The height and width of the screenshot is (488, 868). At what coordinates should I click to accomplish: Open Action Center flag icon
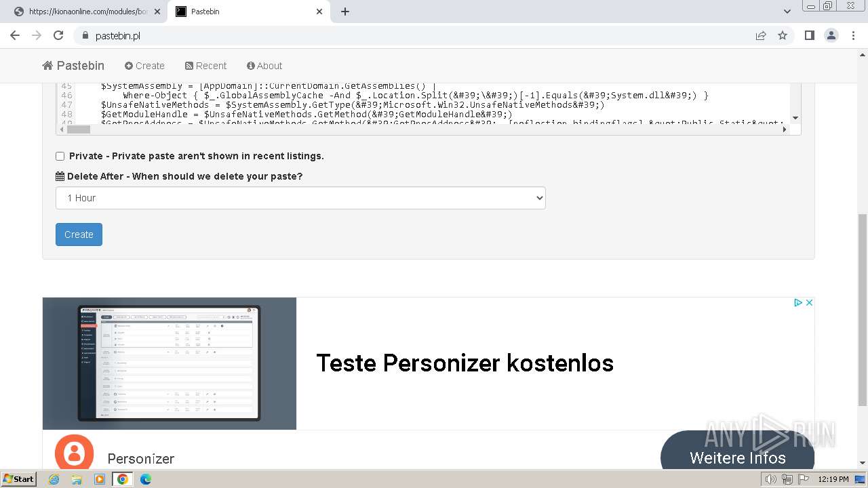(x=803, y=479)
